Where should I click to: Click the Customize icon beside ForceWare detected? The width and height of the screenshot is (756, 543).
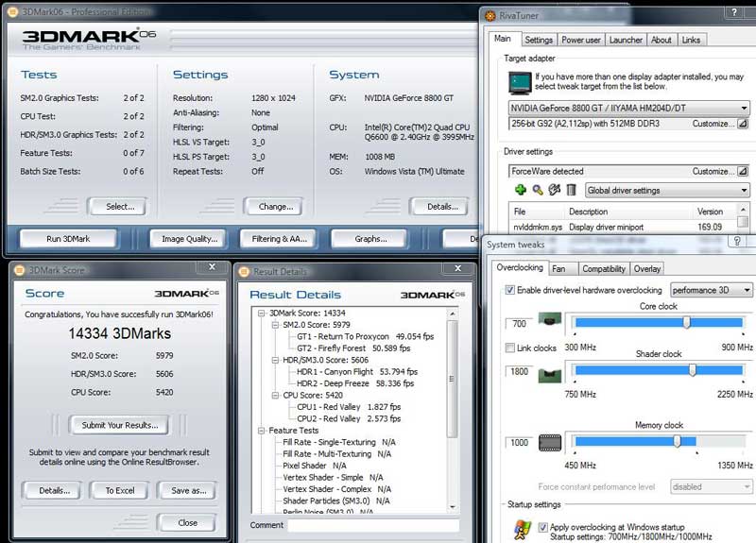tap(743, 171)
